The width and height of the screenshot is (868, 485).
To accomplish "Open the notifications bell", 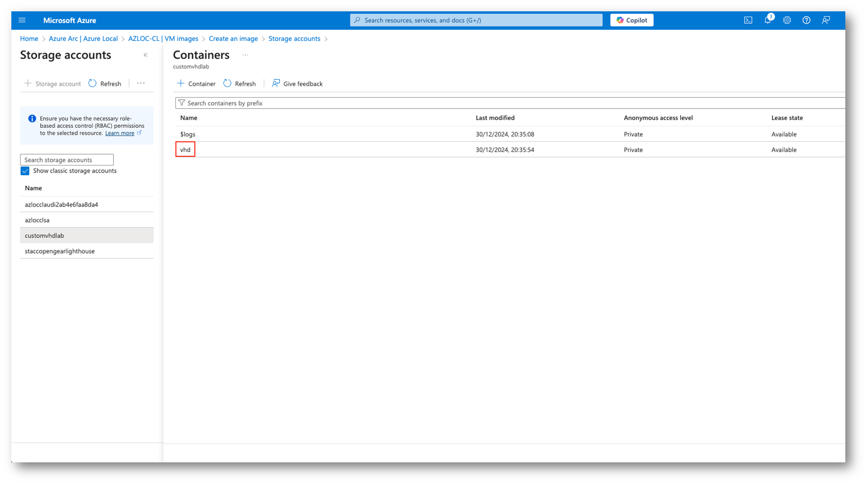I will 768,21.
